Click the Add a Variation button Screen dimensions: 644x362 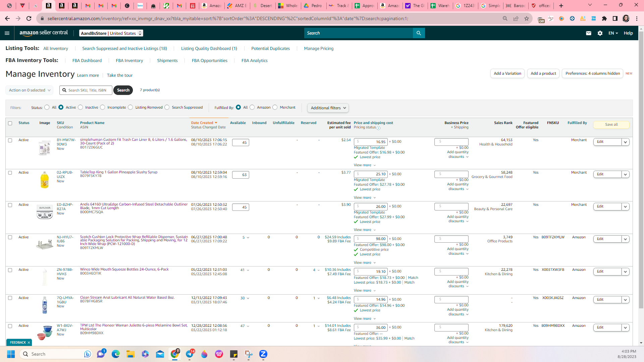tap(507, 73)
